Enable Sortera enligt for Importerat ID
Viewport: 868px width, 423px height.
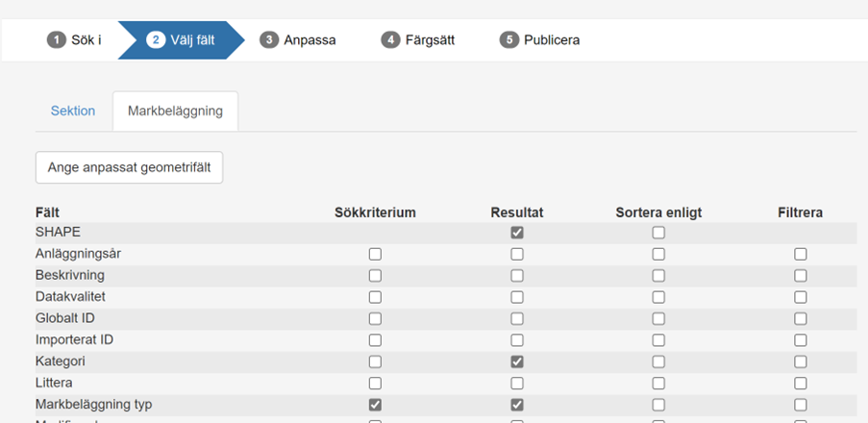pyautogui.click(x=658, y=340)
